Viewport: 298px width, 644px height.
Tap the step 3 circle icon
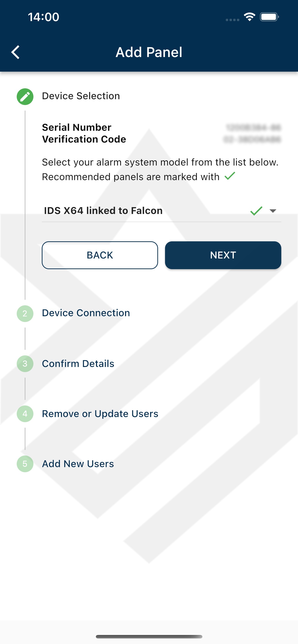click(x=25, y=364)
